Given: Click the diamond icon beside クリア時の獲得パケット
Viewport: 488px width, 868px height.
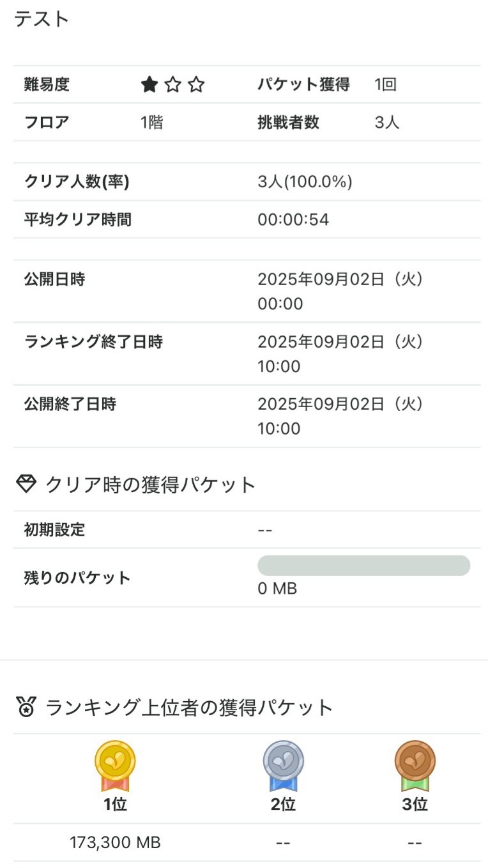Looking at the screenshot, I should pyautogui.click(x=26, y=484).
